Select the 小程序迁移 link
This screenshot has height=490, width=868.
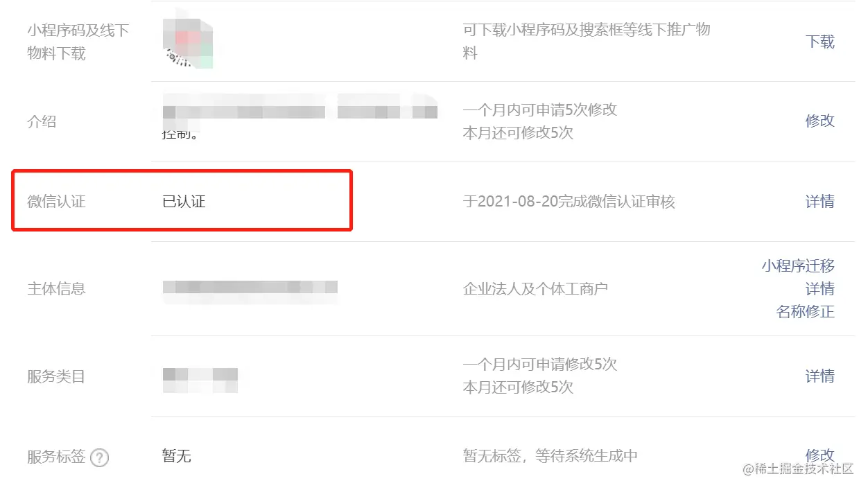click(x=798, y=266)
